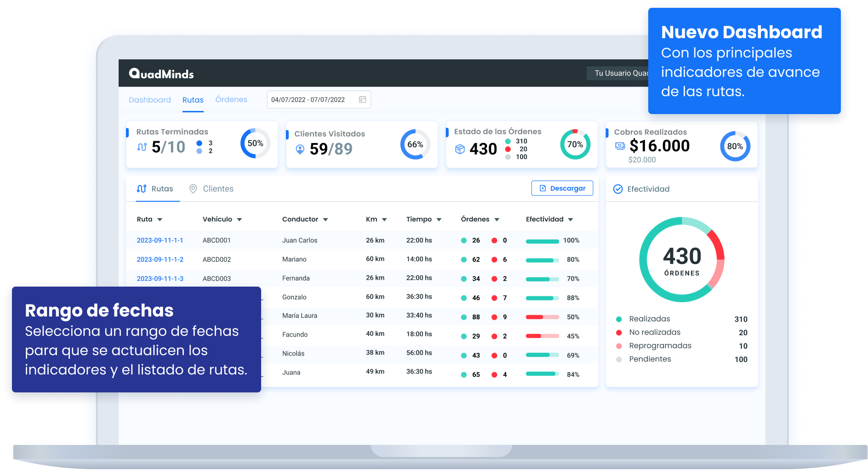Click the checkmark icon next to Efectividad
868x472 pixels.
(618, 189)
